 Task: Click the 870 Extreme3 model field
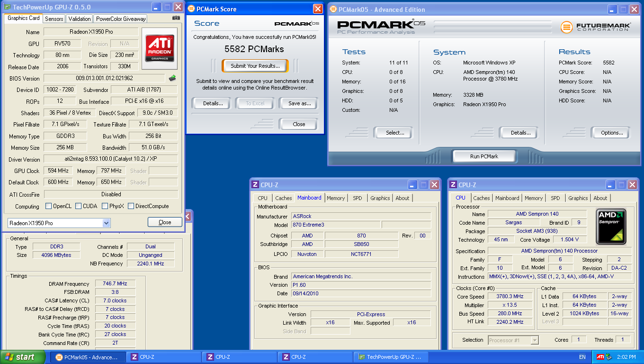point(335,225)
